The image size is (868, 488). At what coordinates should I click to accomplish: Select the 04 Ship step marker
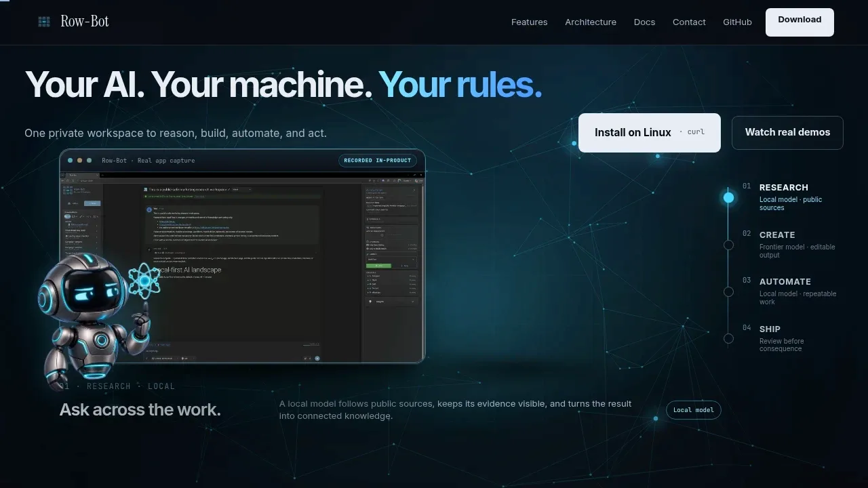[x=728, y=339]
